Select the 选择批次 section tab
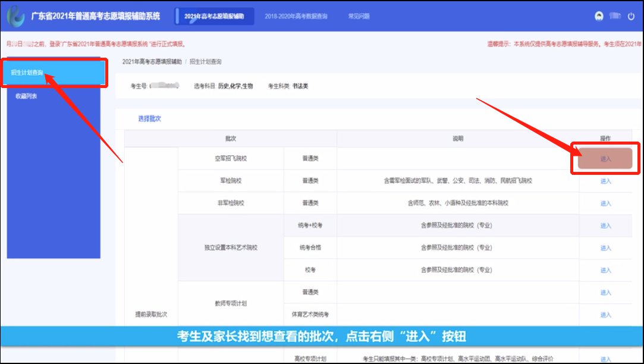The height and width of the screenshot is (364, 644). (x=149, y=118)
